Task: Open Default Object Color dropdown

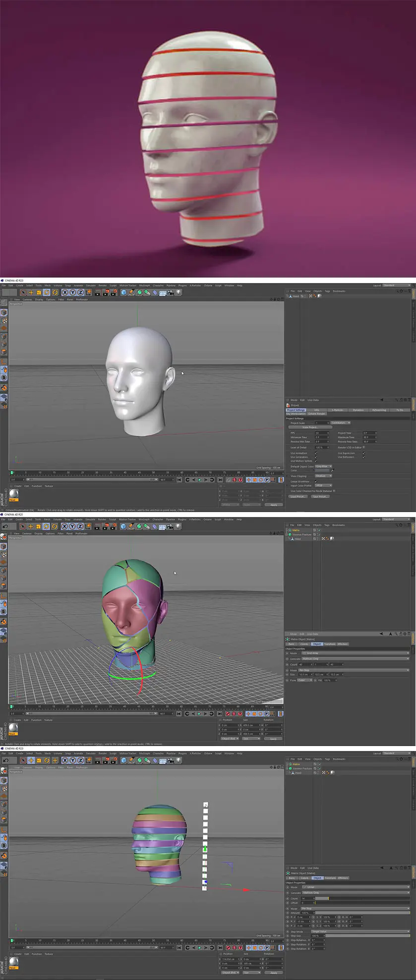Action: (x=323, y=466)
